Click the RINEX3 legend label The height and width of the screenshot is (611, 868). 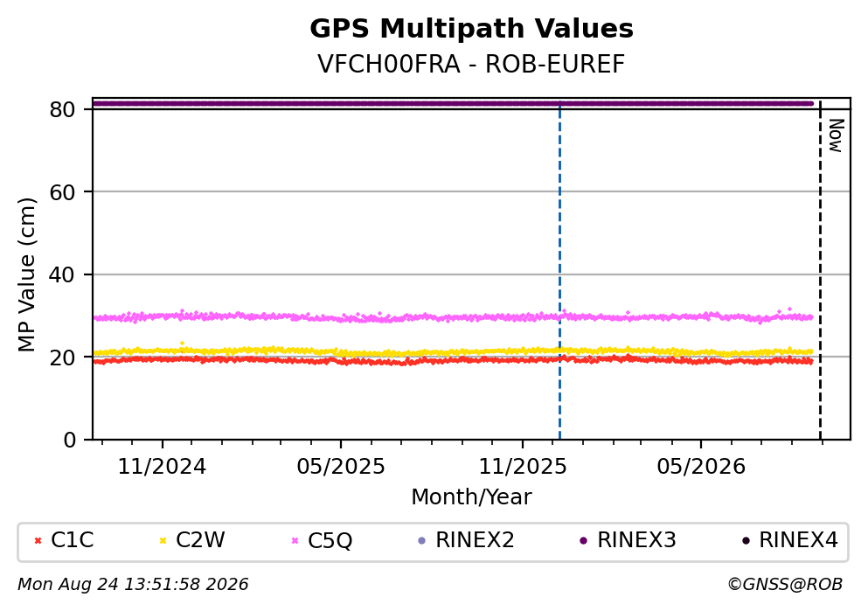tap(636, 540)
